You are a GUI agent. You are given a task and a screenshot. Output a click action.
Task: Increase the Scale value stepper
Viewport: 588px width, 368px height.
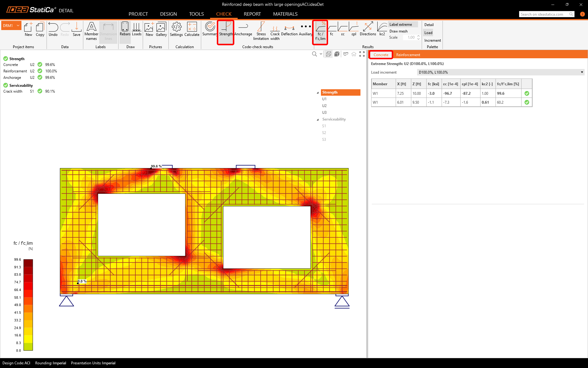418,36
